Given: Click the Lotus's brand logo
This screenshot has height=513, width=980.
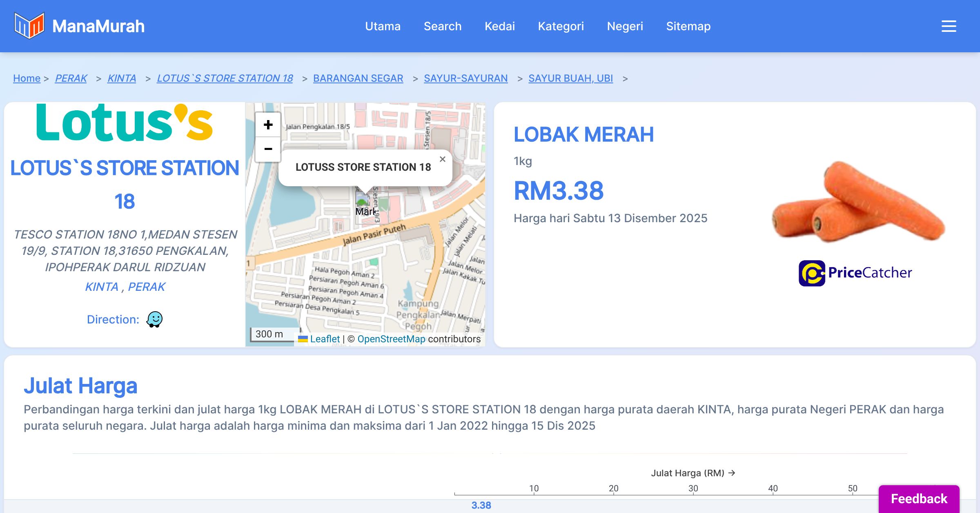Looking at the screenshot, I should click(x=124, y=123).
